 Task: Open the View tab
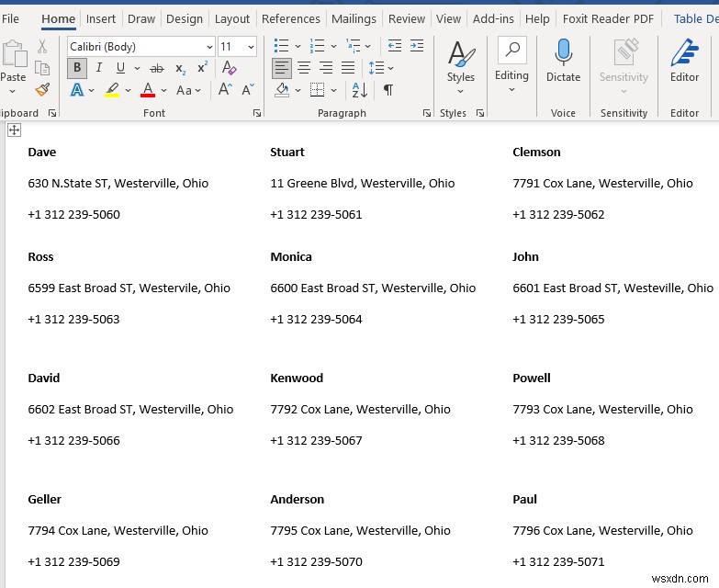click(x=448, y=18)
